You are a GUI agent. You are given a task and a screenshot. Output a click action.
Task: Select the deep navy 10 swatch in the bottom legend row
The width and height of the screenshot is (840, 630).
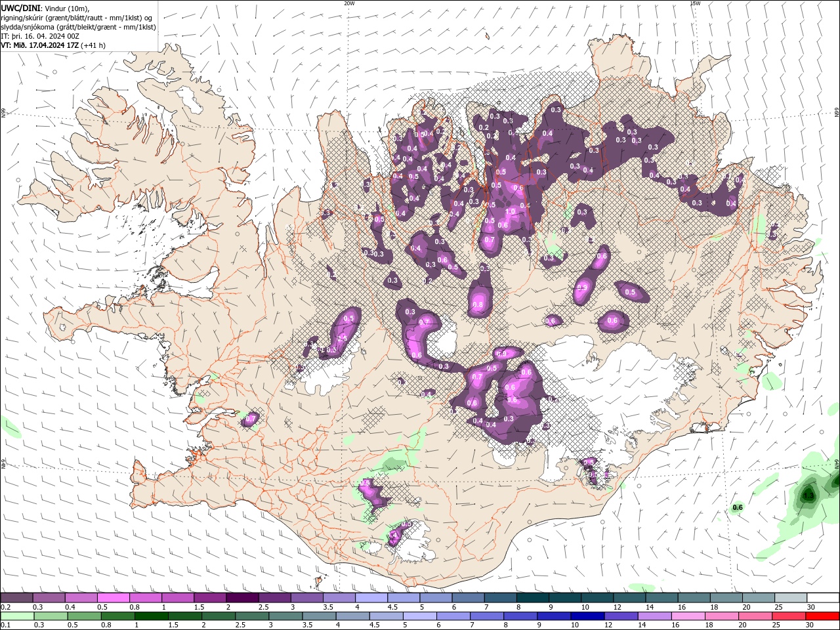pyautogui.click(x=587, y=616)
